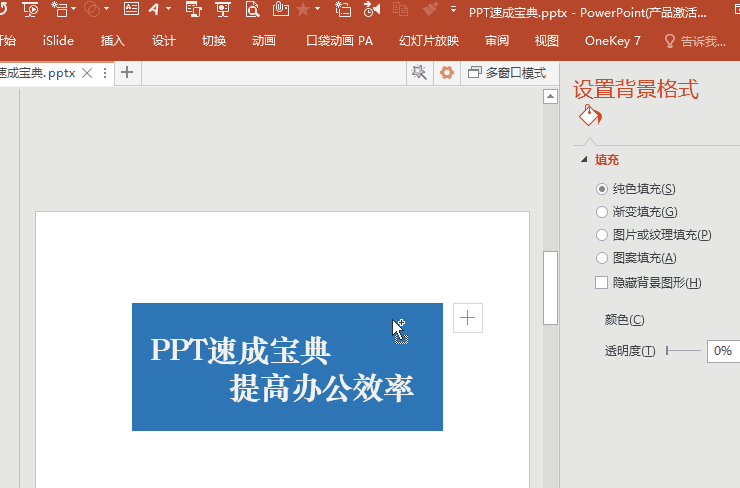Collapse the 填充 section triangle

[584, 160]
